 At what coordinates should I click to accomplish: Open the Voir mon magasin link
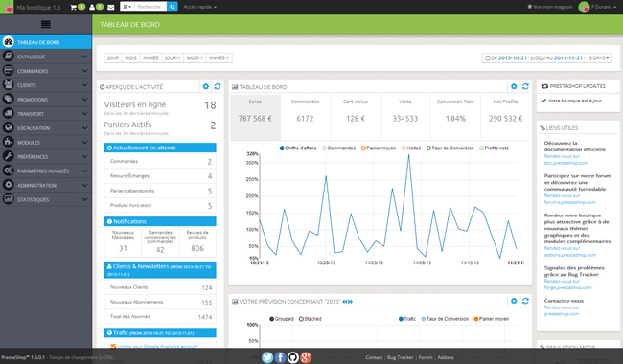tap(550, 7)
